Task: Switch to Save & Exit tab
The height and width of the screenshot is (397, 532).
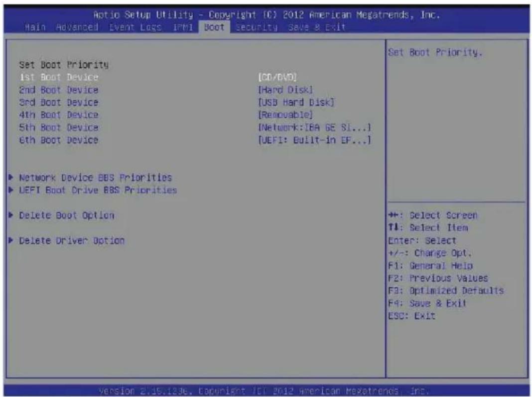Action: click(317, 27)
